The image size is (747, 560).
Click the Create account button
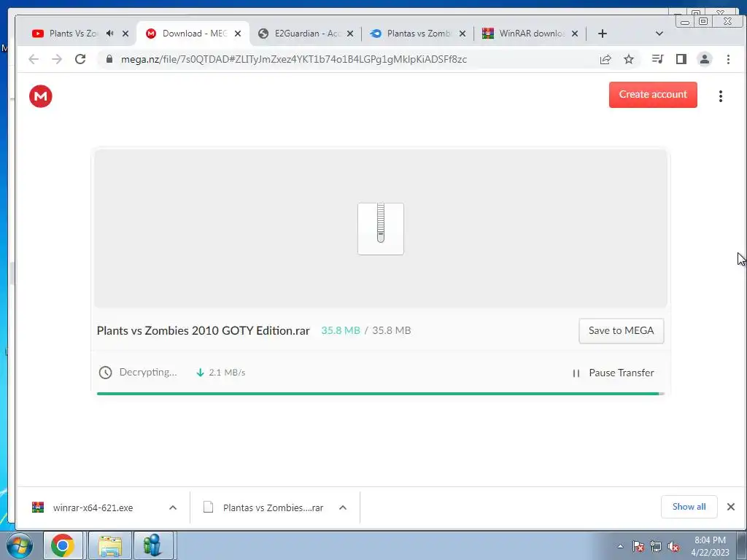[x=653, y=94]
